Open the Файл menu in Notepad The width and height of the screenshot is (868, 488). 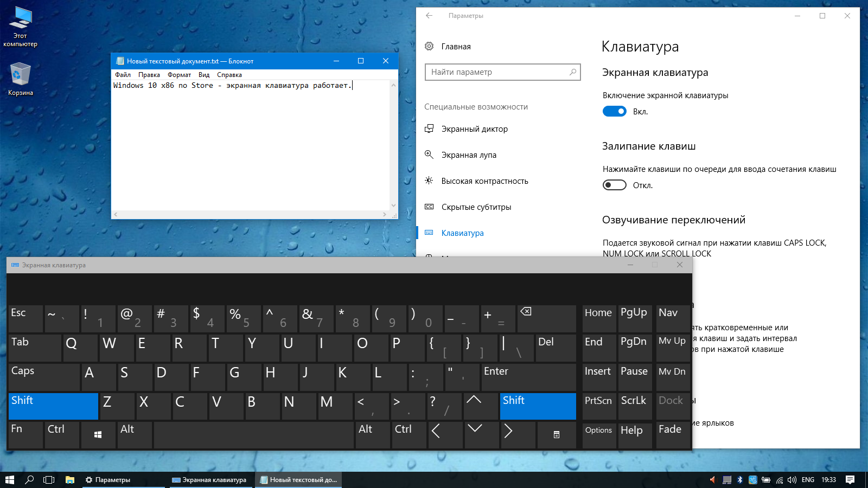point(123,75)
